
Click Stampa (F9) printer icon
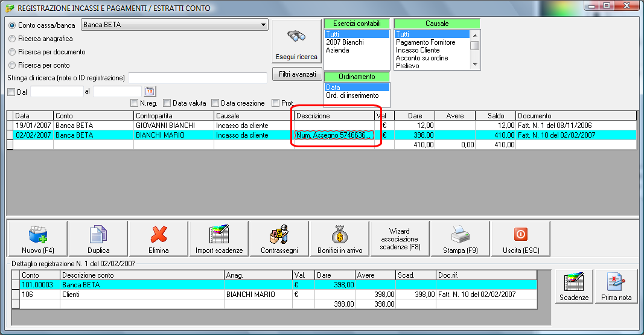point(461,234)
